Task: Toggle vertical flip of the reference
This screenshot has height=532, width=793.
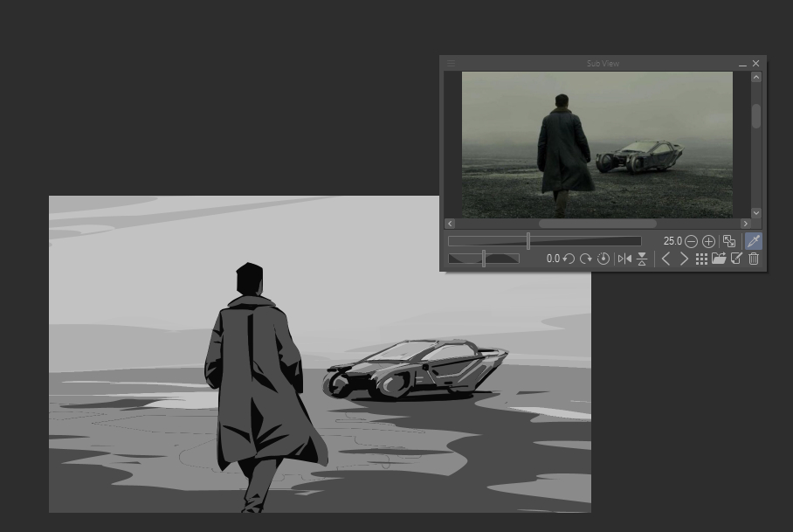Action: tap(642, 259)
